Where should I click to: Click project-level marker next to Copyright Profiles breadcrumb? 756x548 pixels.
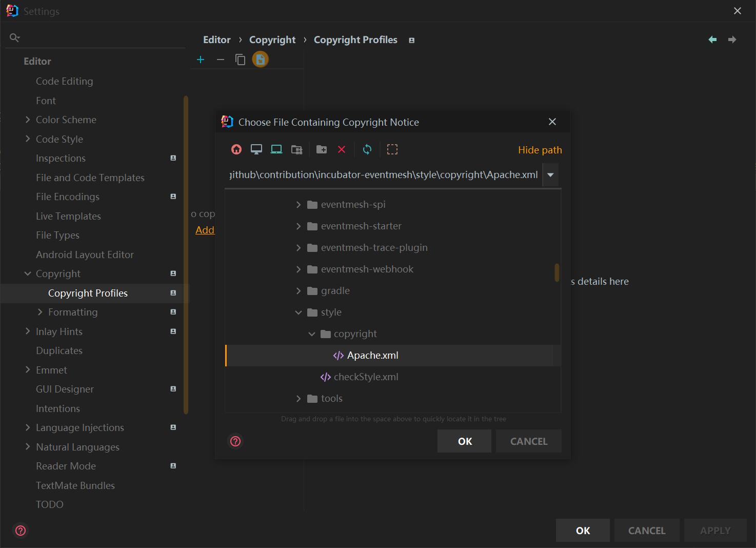tap(411, 40)
